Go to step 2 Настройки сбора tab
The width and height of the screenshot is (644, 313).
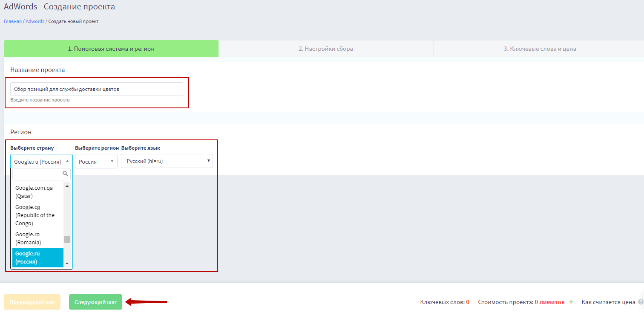click(326, 49)
